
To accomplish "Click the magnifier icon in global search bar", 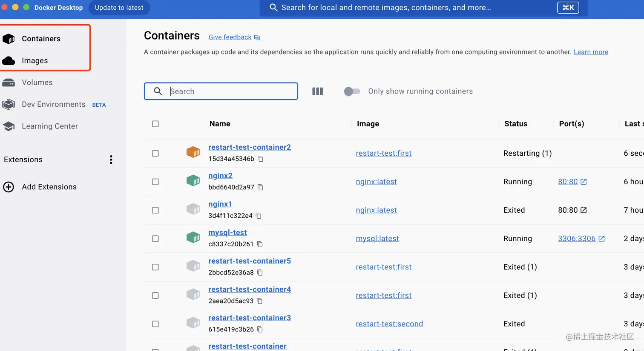I will [x=273, y=8].
